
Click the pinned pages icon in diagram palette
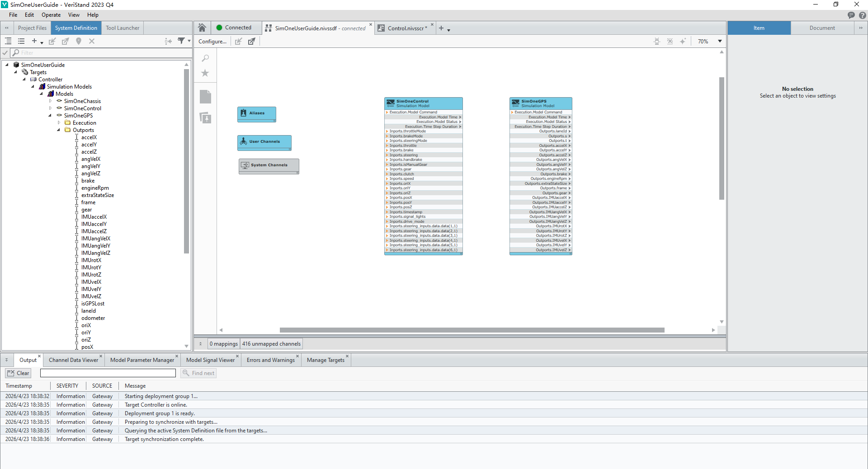coord(205,117)
